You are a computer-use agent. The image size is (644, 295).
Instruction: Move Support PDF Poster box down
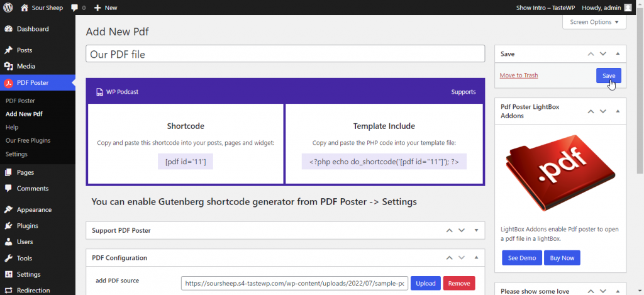coord(462,230)
